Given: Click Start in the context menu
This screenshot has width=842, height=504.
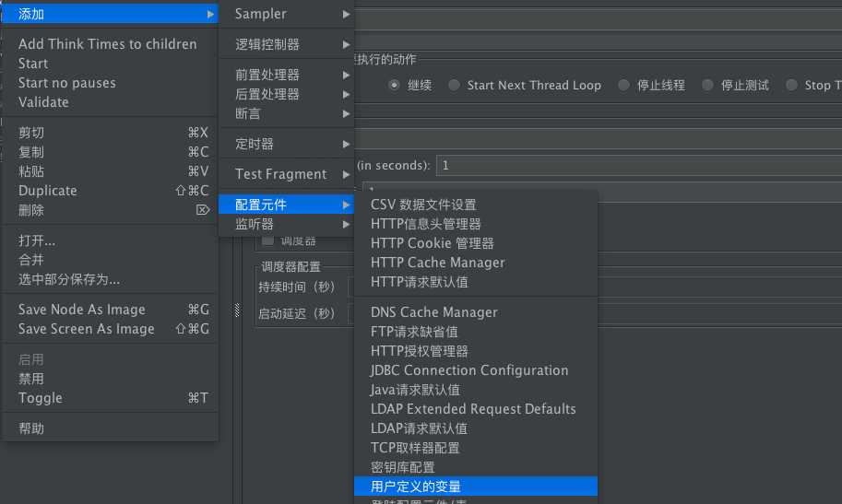Looking at the screenshot, I should point(110,64).
